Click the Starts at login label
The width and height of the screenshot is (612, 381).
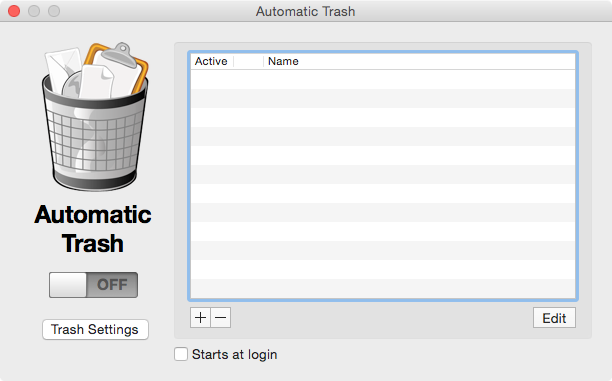coord(235,354)
